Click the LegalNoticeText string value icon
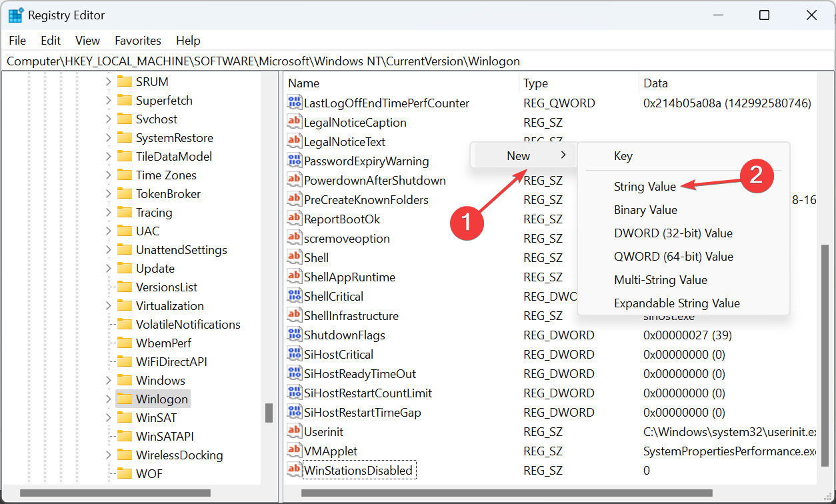Viewport: 836px width, 504px height. pyautogui.click(x=294, y=141)
